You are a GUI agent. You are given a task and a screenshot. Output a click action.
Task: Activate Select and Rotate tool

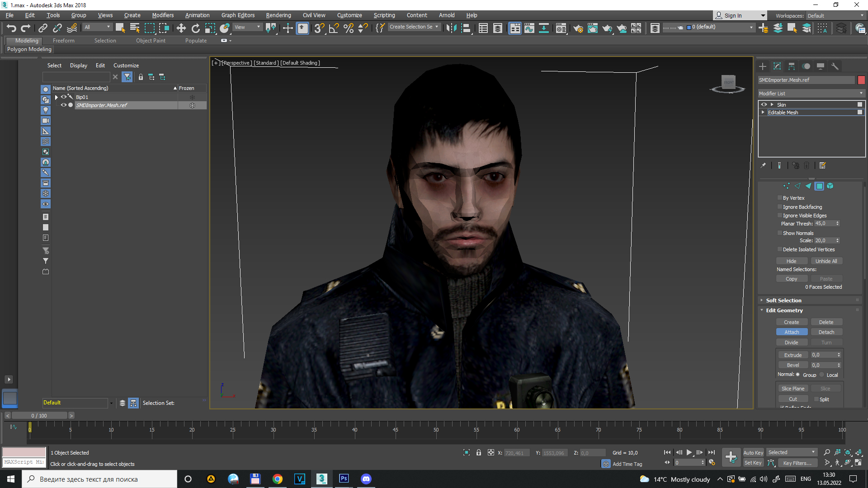click(195, 28)
